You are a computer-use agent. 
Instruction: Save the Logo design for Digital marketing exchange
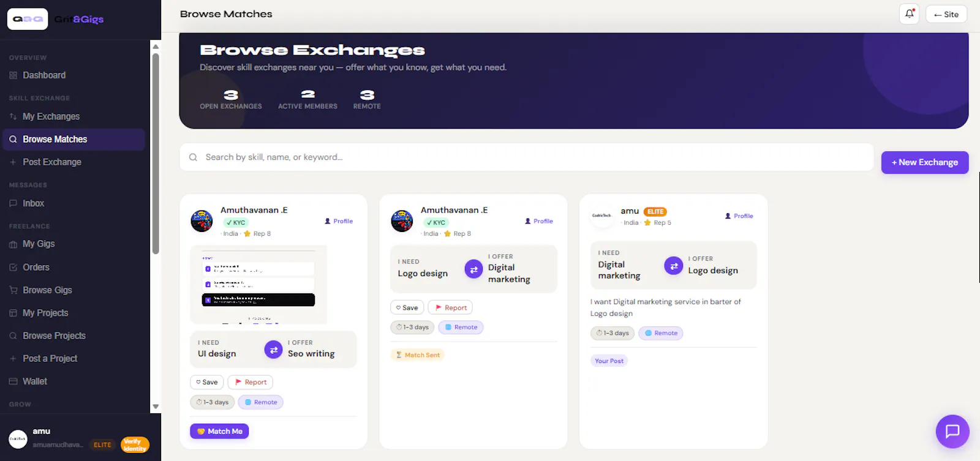(x=407, y=307)
